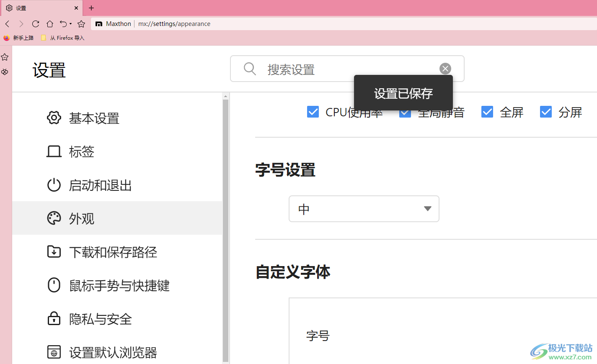Click the 字号设置 heading
Image resolution: width=597 pixels, height=364 pixels.
pyautogui.click(x=285, y=170)
